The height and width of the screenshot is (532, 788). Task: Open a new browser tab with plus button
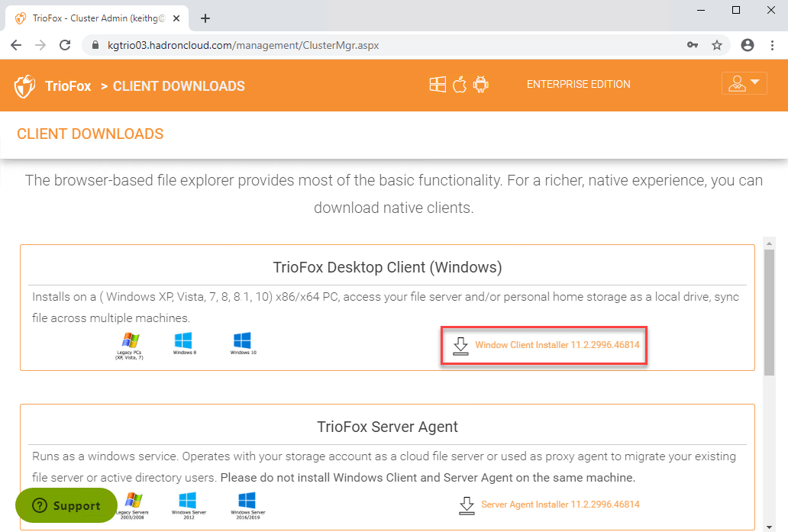pyautogui.click(x=205, y=18)
